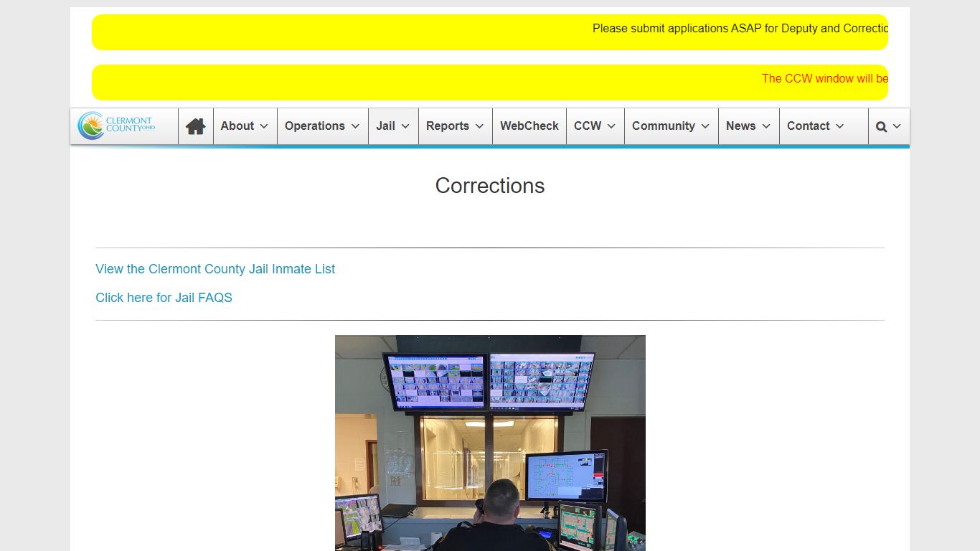Open the Community menu chevron

tap(705, 126)
